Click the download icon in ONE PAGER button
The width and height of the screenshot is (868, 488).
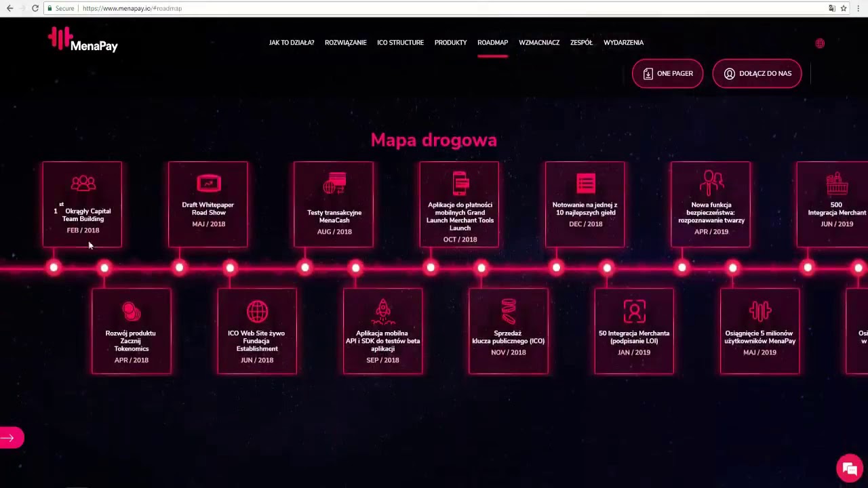pyautogui.click(x=648, y=73)
